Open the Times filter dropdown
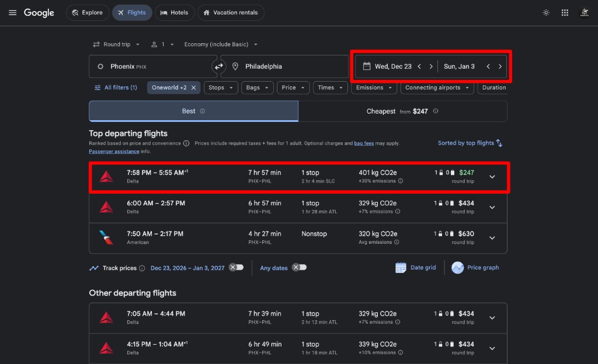This screenshot has width=598, height=364. 331,87
